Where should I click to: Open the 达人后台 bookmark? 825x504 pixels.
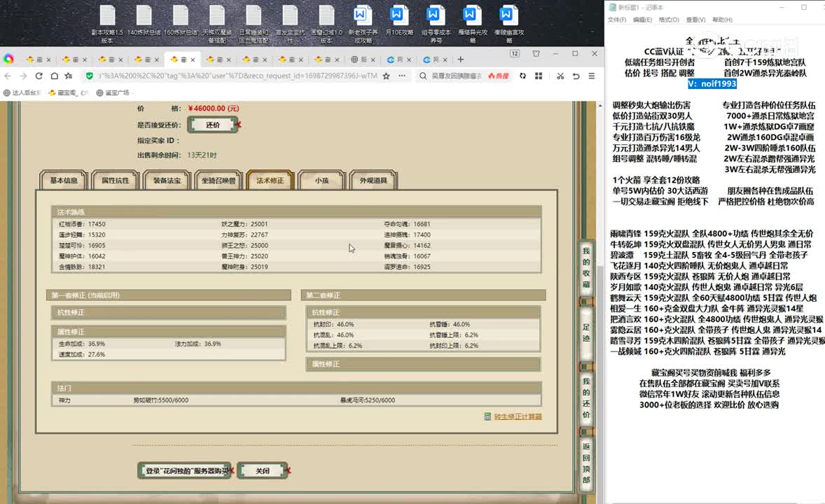coord(22,92)
